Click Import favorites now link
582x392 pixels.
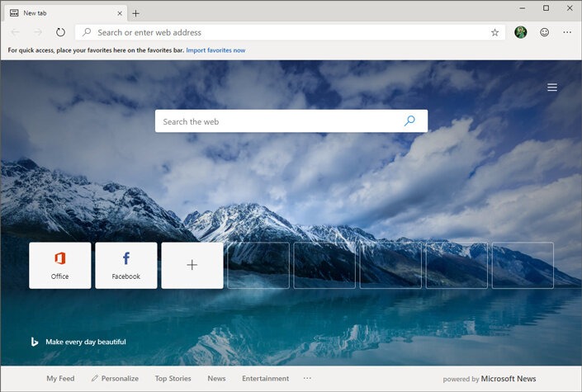coord(215,50)
